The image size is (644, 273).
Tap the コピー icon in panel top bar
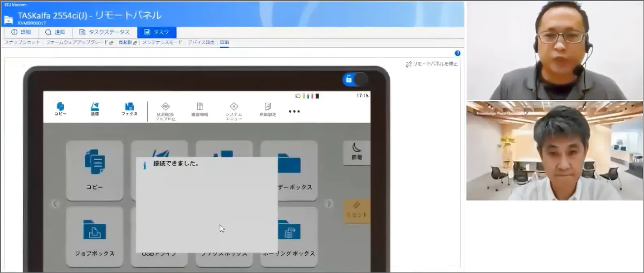pos(60,109)
